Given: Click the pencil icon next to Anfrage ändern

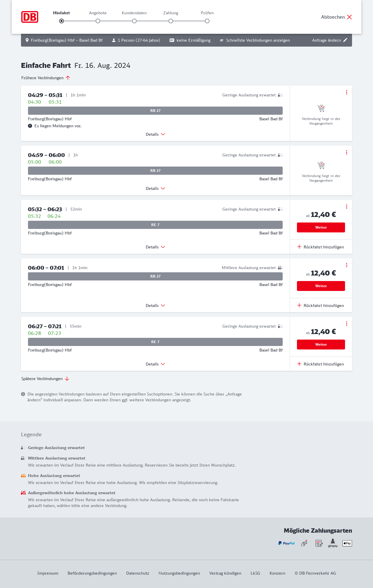Looking at the screenshot, I should coord(345,40).
